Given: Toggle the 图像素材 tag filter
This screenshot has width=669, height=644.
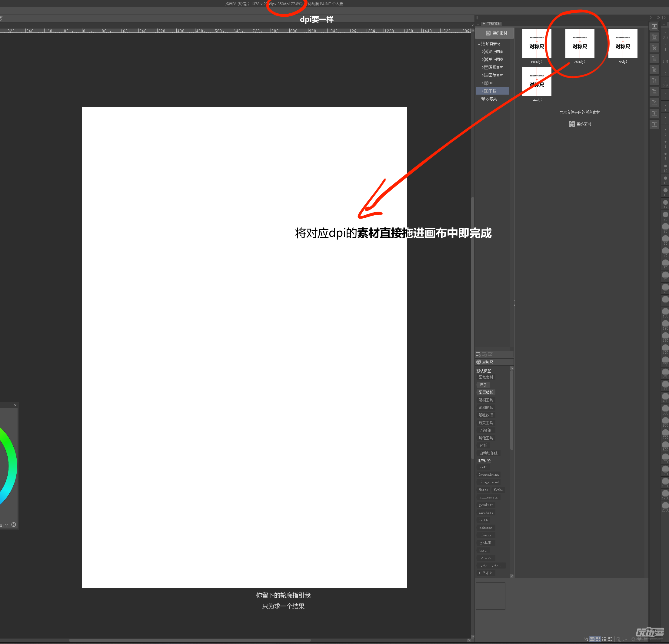Looking at the screenshot, I should tap(486, 377).
